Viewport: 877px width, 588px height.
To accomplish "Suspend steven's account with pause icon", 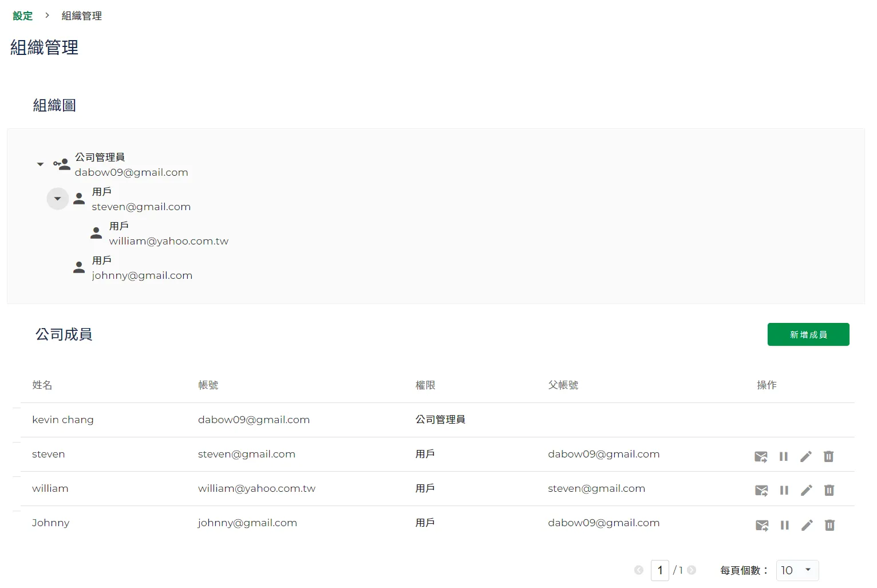I will point(784,456).
